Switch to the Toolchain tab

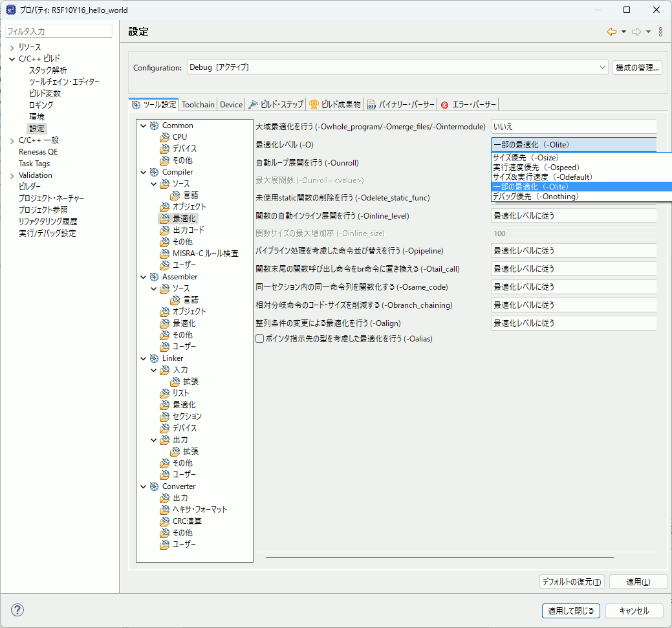[198, 105]
